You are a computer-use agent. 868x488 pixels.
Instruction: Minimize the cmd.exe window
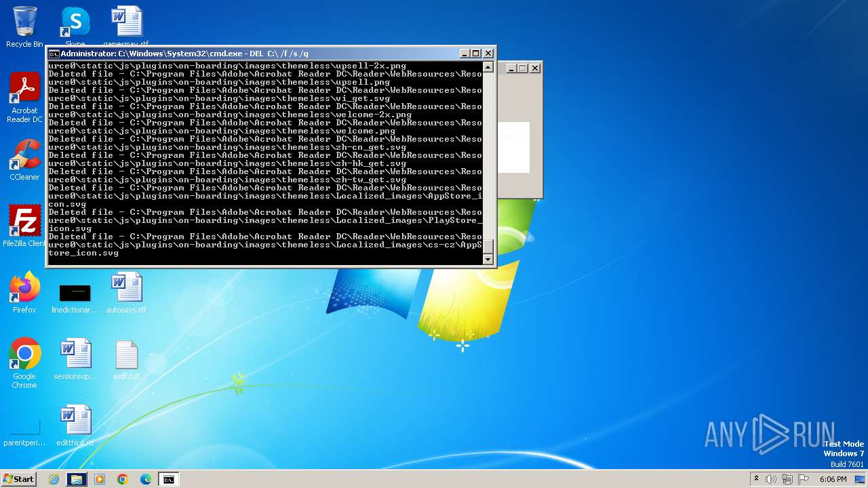(465, 54)
